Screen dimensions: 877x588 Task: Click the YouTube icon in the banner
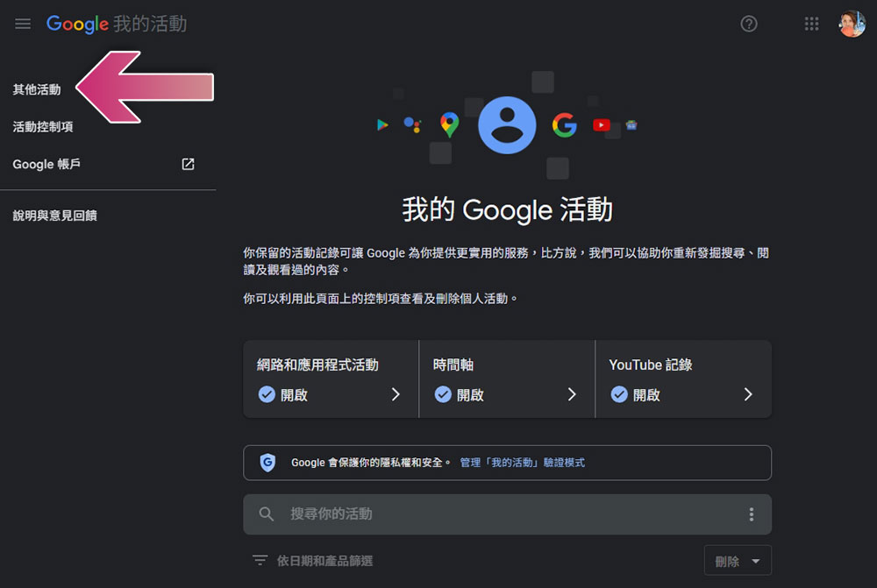click(602, 124)
